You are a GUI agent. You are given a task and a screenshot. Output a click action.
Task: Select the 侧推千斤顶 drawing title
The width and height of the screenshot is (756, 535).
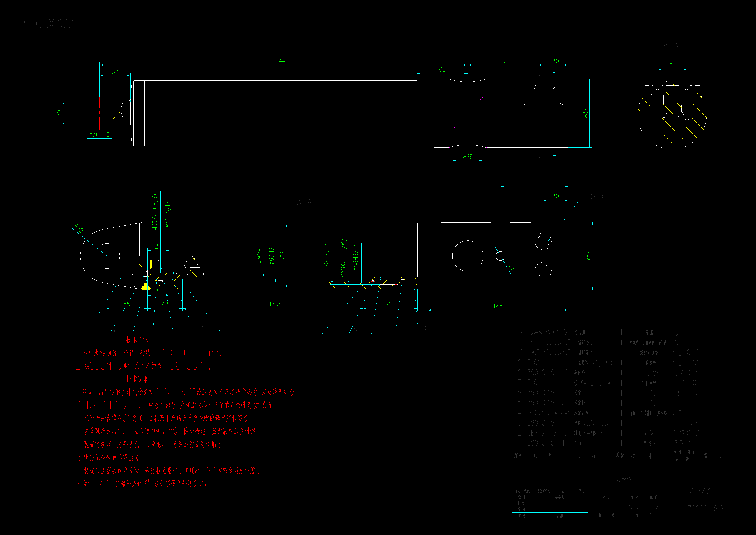click(699, 491)
